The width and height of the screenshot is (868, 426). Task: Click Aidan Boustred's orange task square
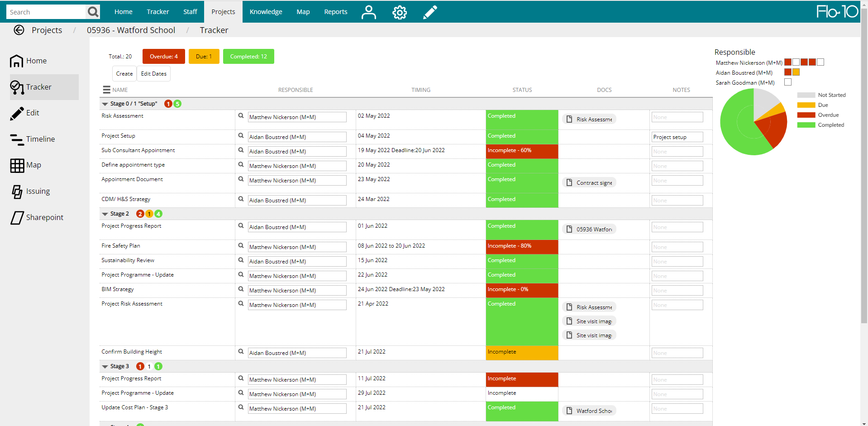tap(796, 72)
